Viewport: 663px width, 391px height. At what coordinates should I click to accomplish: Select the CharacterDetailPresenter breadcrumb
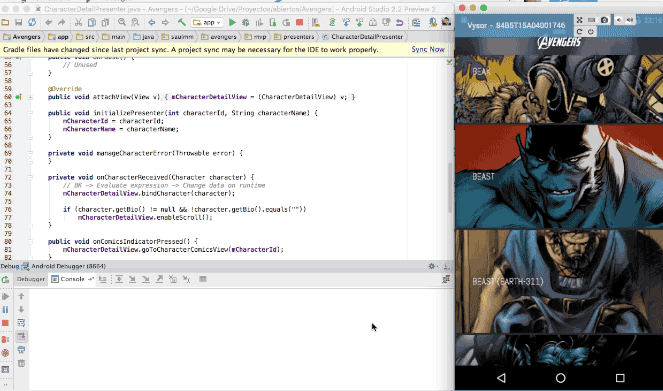[x=363, y=37]
